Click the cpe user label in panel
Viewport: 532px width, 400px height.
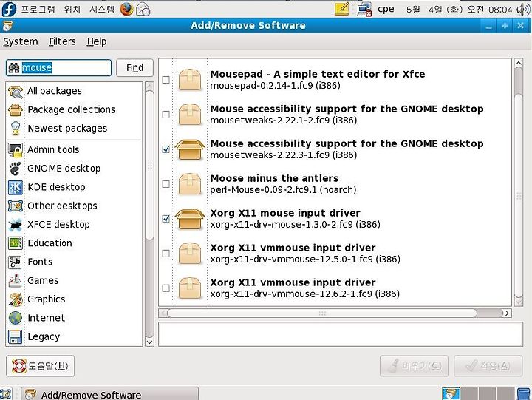click(x=386, y=9)
